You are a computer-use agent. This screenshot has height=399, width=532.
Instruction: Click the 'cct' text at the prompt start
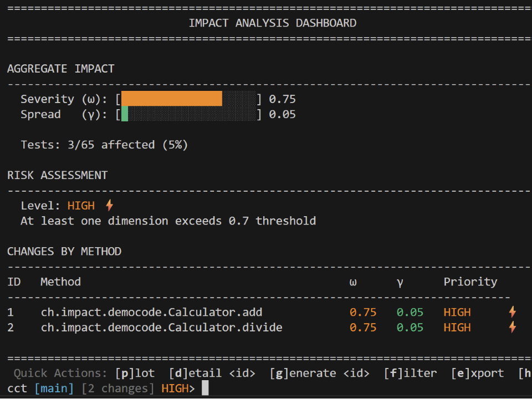pyautogui.click(x=17, y=388)
